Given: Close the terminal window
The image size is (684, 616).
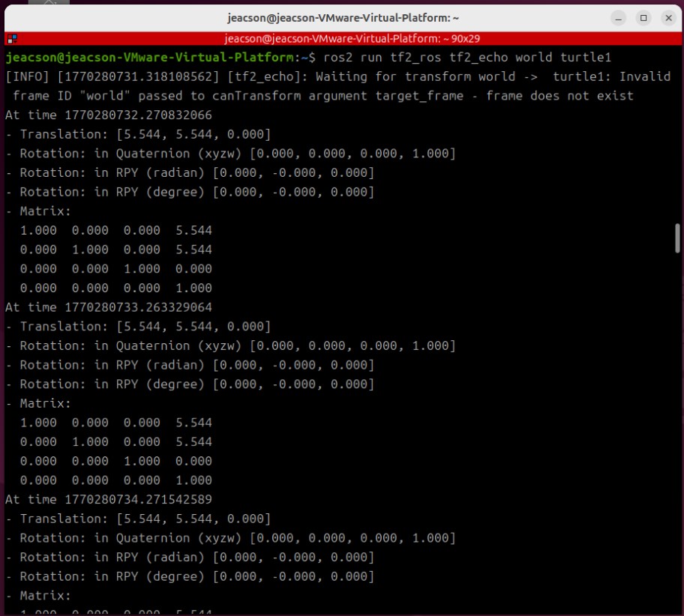Looking at the screenshot, I should pyautogui.click(x=667, y=17).
